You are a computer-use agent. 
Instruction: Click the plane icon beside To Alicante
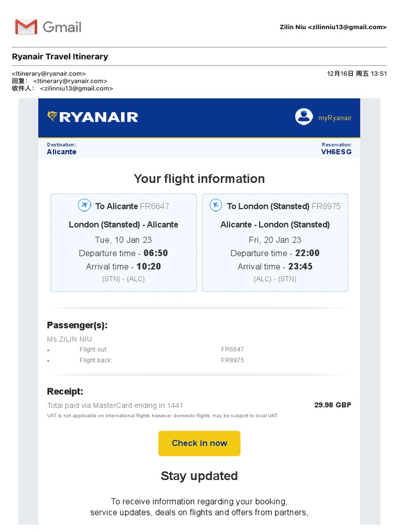84,205
